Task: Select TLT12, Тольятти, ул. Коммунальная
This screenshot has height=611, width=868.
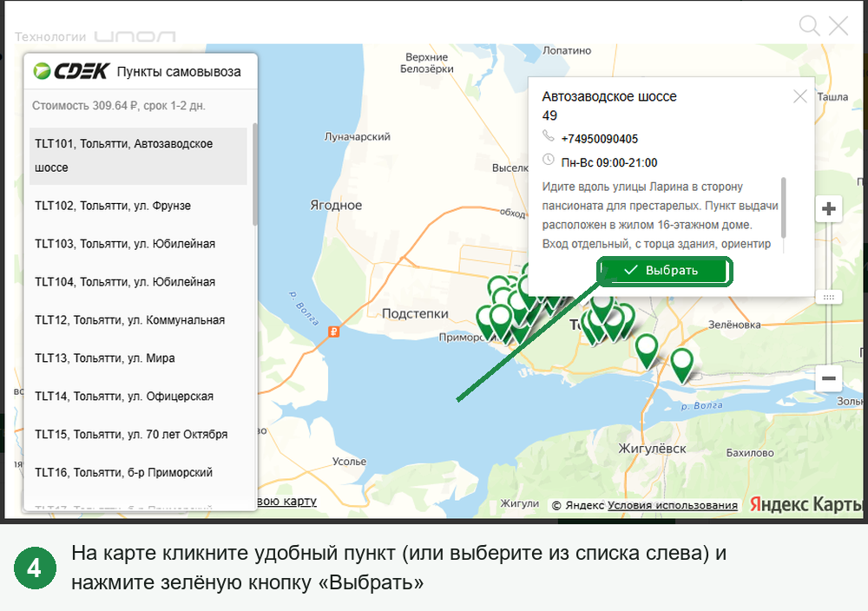Action: [x=138, y=320]
